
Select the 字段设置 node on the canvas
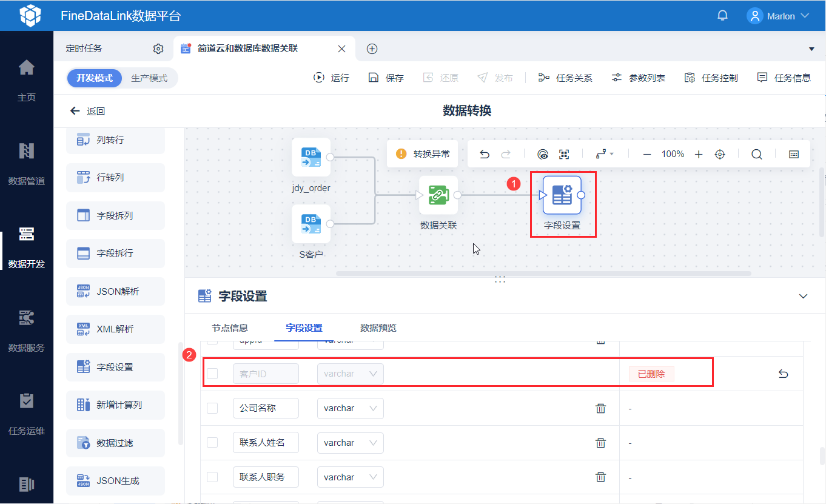[x=562, y=195]
